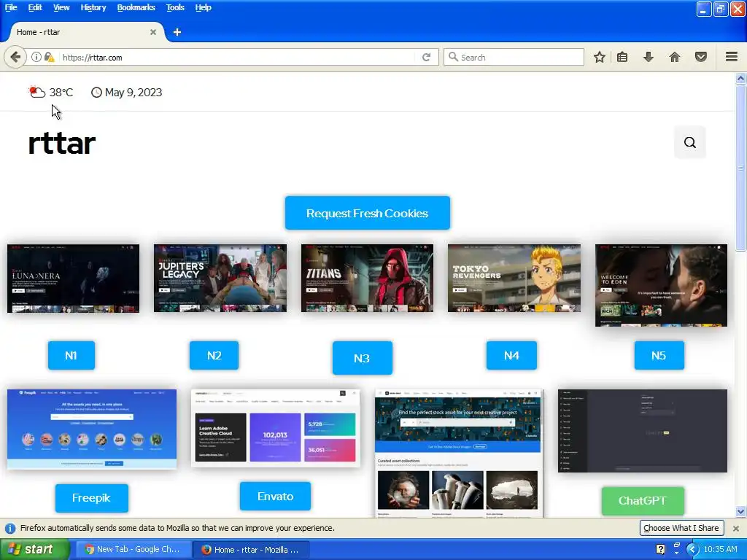Click the help tray icon in taskbar
747x560 pixels.
[660, 549]
